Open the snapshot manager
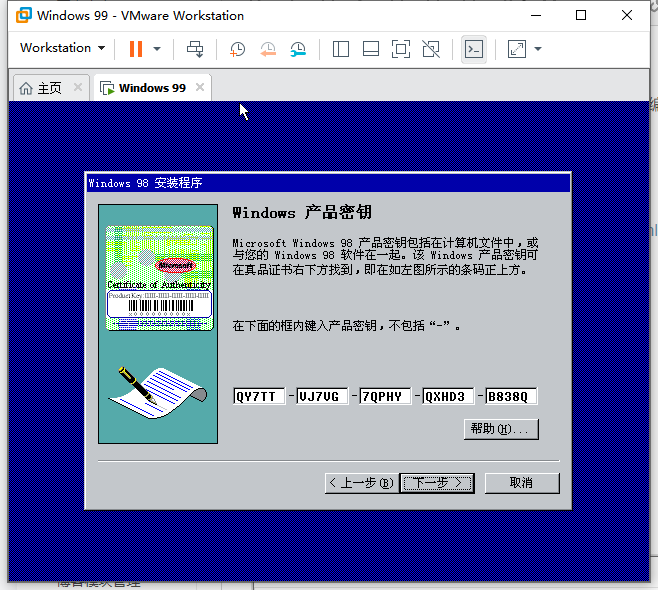This screenshot has height=590, width=658. (x=298, y=49)
